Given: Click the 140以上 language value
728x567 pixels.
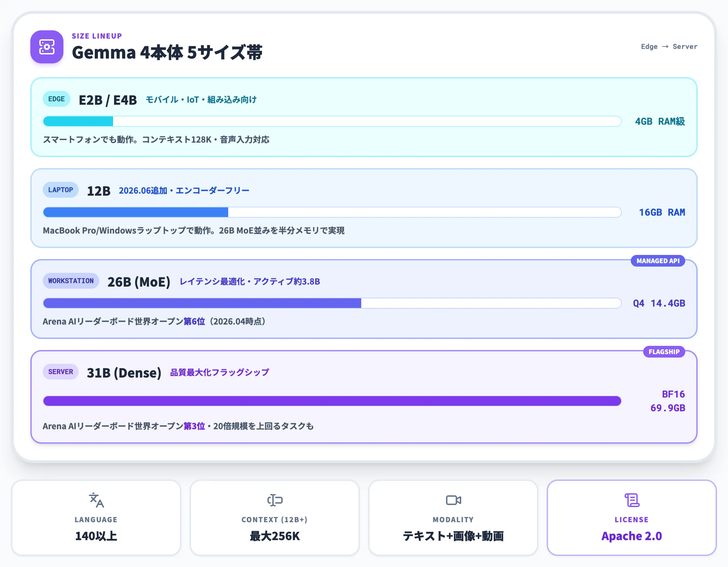Looking at the screenshot, I should coord(96,536).
